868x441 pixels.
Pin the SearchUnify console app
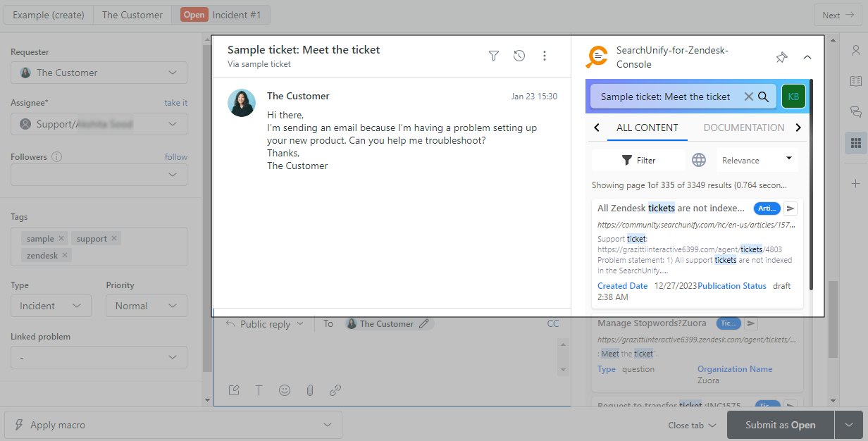point(781,57)
